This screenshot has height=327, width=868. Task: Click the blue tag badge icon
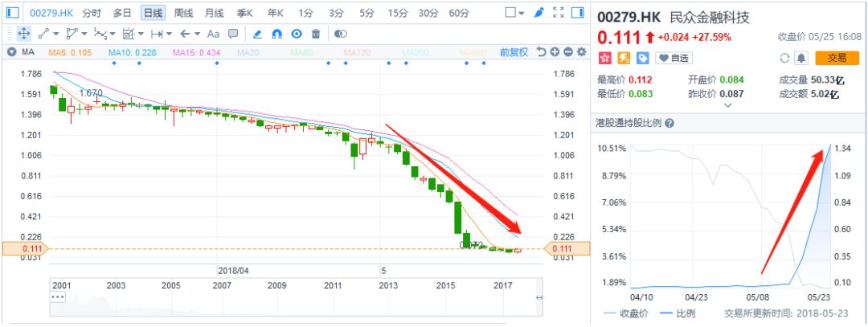coord(643,58)
